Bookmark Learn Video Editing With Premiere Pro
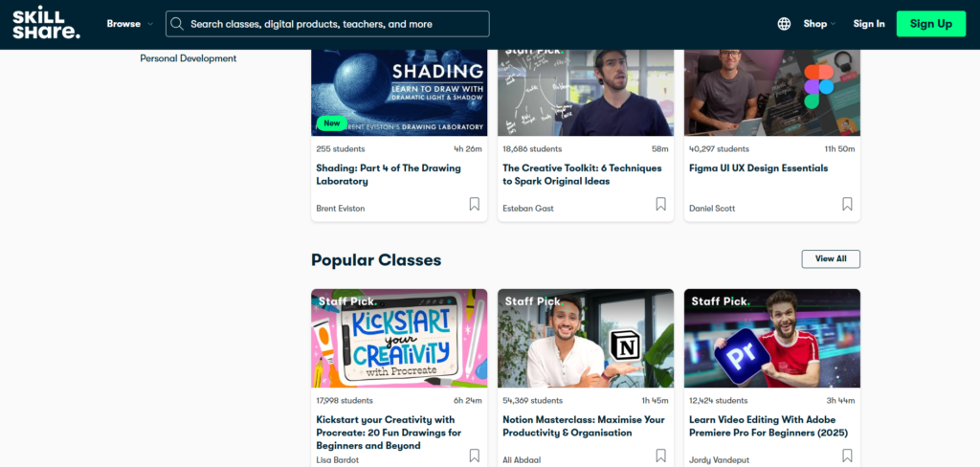Screen dimensions: 980x467 tap(847, 456)
